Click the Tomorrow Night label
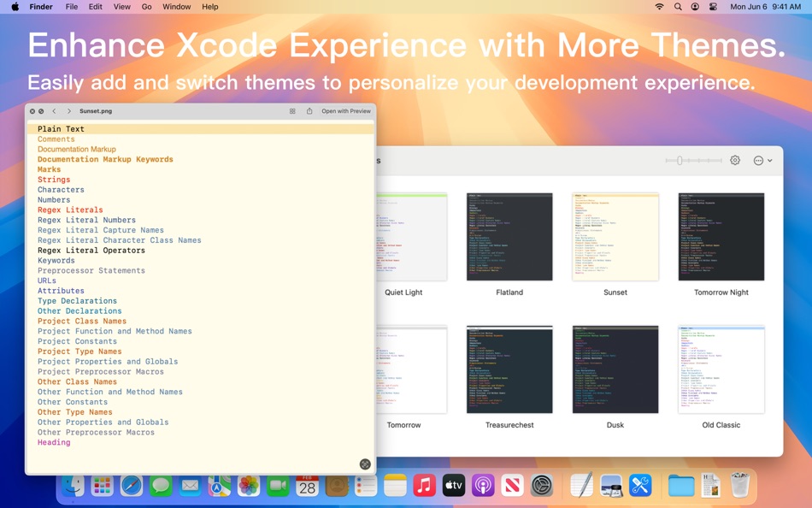Viewport: 812px width, 508px height. pos(721,292)
